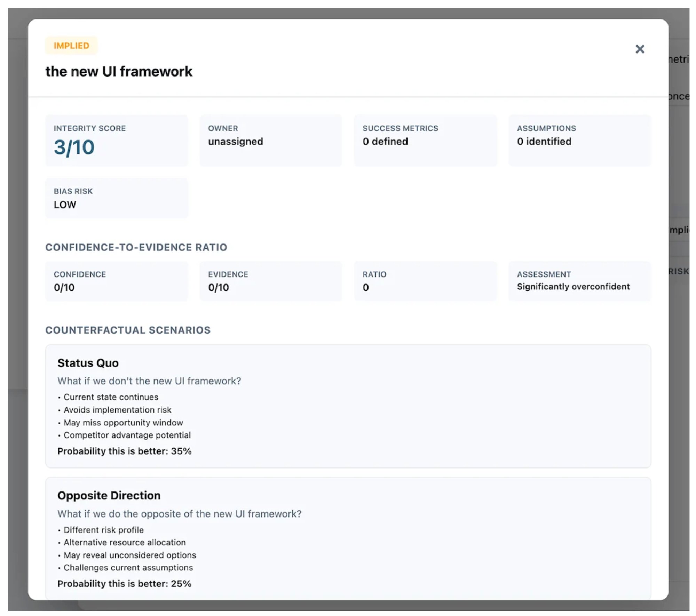This screenshot has width=696, height=616.
Task: Click 'Probability this is better: 35%' text
Action: pos(124,451)
